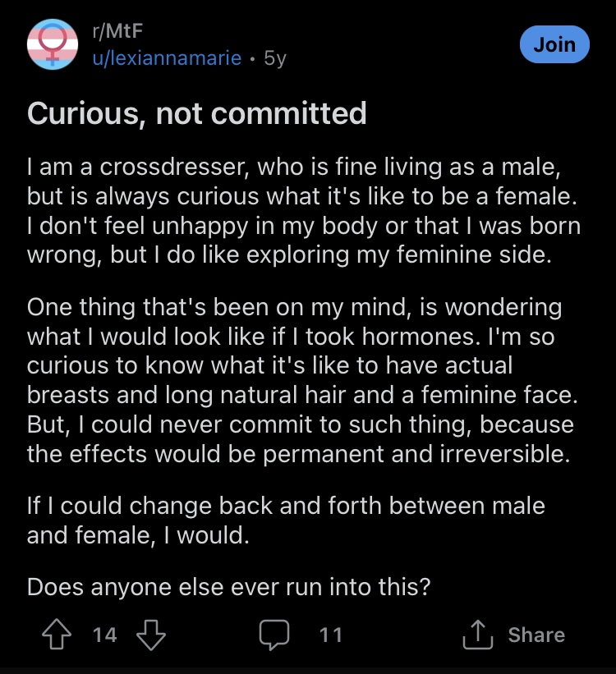
Task: Open the r/MtF community avatar icon
Action: pos(53,44)
